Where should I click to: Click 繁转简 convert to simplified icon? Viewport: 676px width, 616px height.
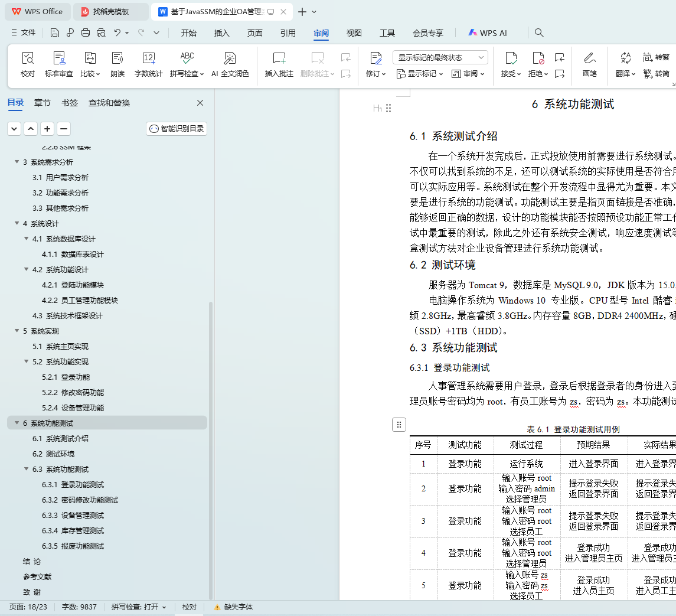pyautogui.click(x=656, y=74)
